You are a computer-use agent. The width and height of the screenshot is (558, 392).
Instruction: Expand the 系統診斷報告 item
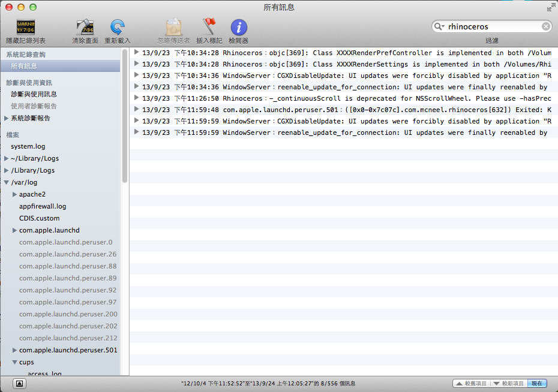click(6, 118)
